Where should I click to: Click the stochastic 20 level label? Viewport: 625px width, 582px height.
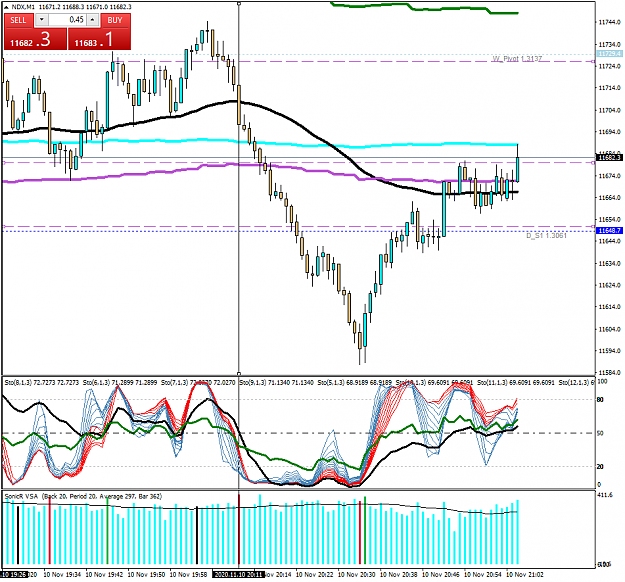click(x=600, y=466)
